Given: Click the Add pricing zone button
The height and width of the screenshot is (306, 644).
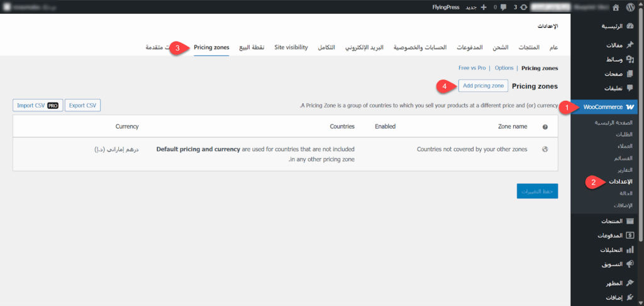Looking at the screenshot, I should point(482,86).
